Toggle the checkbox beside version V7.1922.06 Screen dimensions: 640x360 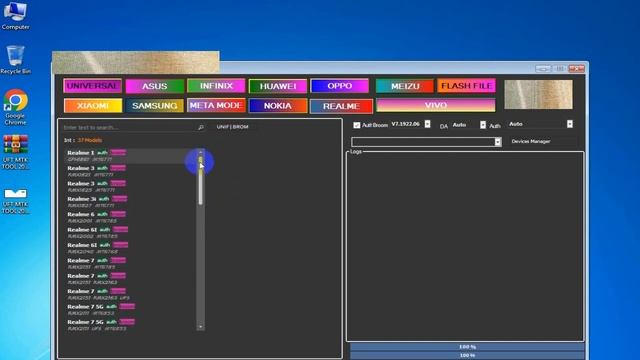[356, 125]
